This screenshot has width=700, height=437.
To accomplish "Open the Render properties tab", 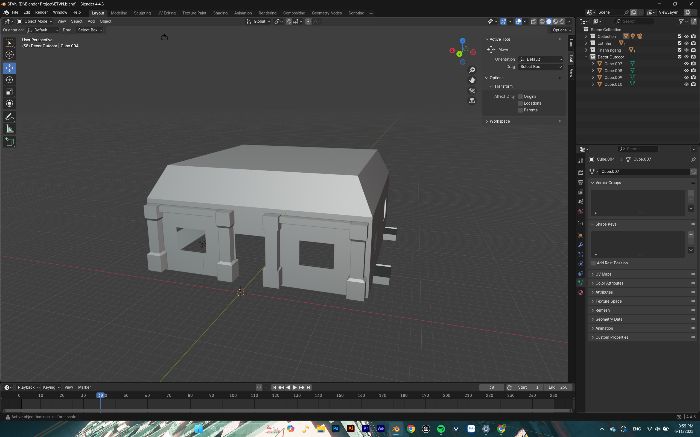I will 580,172.
